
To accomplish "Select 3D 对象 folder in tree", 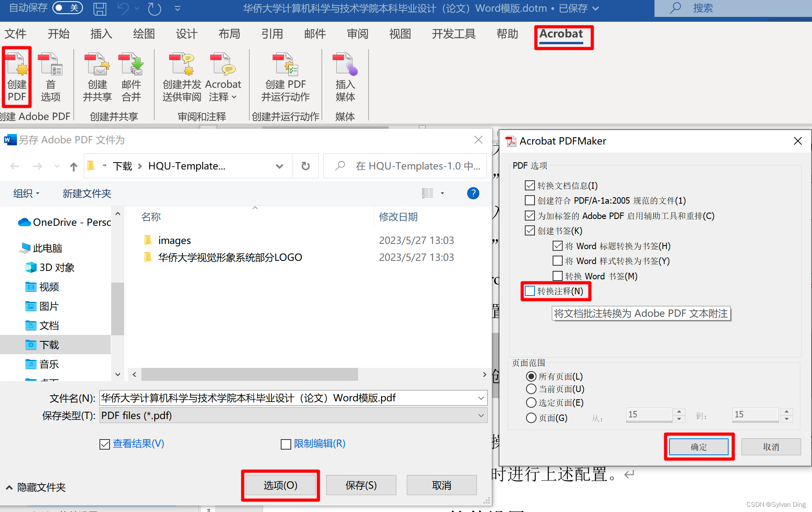I will [50, 267].
